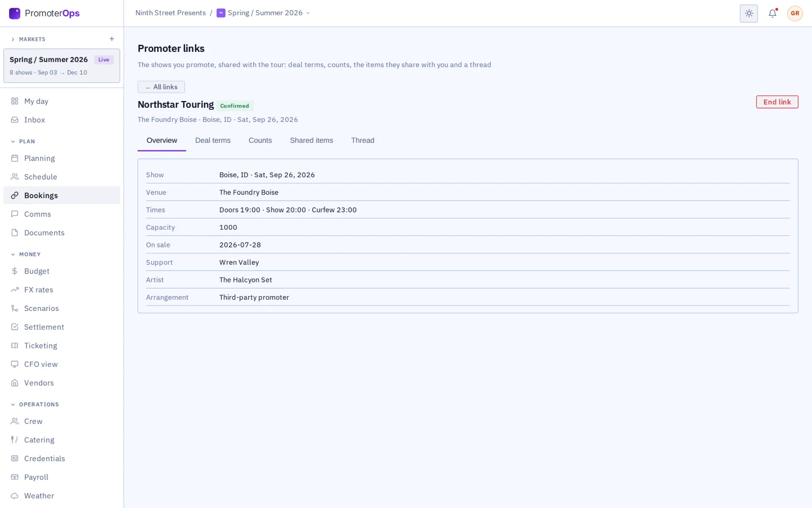Click the Settlement checkbox icon
The width and height of the screenshot is (812, 508).
pyautogui.click(x=15, y=327)
